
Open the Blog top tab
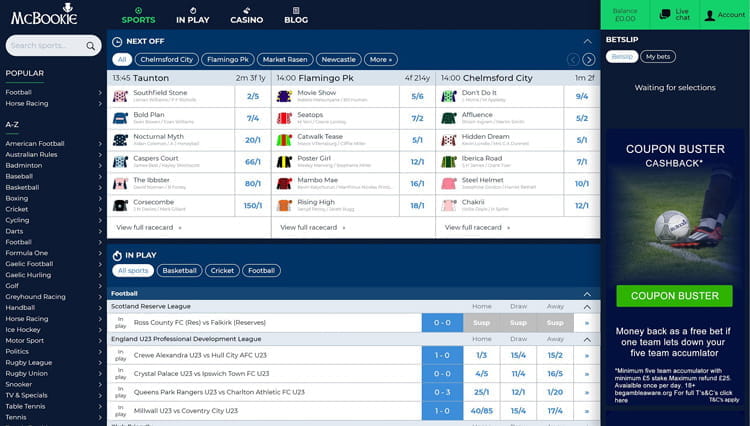coord(296,15)
